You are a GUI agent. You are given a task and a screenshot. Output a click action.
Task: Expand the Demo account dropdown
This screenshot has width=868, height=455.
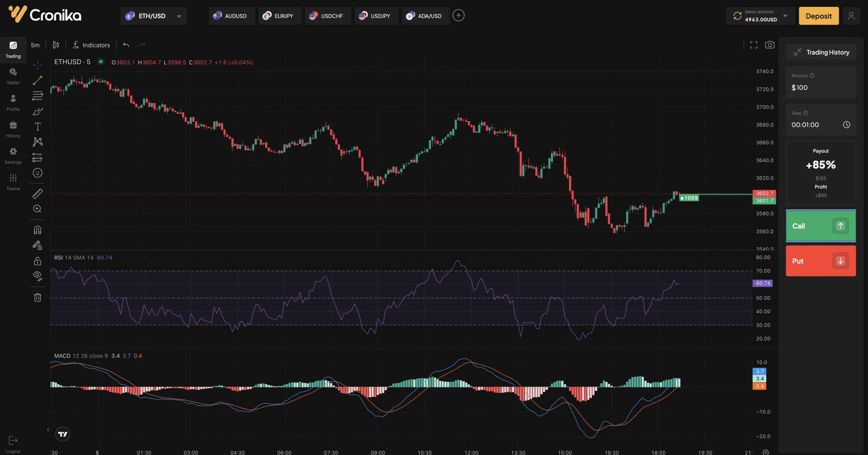click(x=785, y=16)
